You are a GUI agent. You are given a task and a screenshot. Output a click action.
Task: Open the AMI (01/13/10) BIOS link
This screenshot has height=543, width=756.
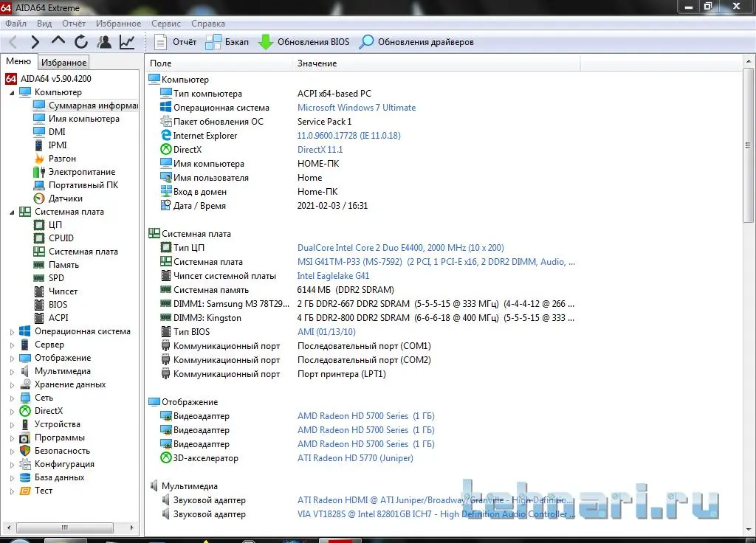(326, 331)
